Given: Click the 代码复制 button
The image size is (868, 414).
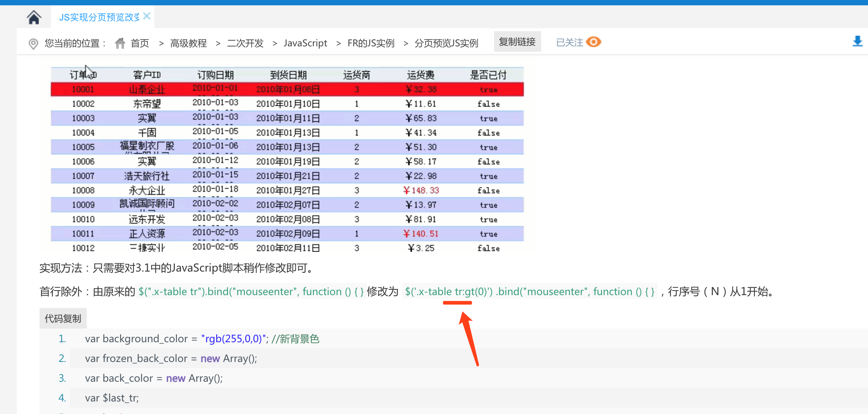Looking at the screenshot, I should (63, 318).
